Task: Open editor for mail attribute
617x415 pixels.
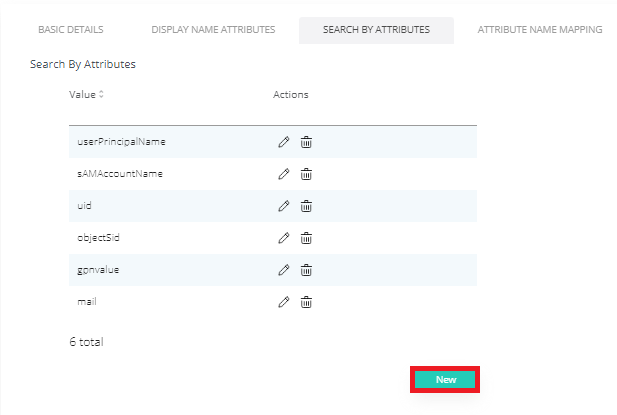Action: pos(284,301)
